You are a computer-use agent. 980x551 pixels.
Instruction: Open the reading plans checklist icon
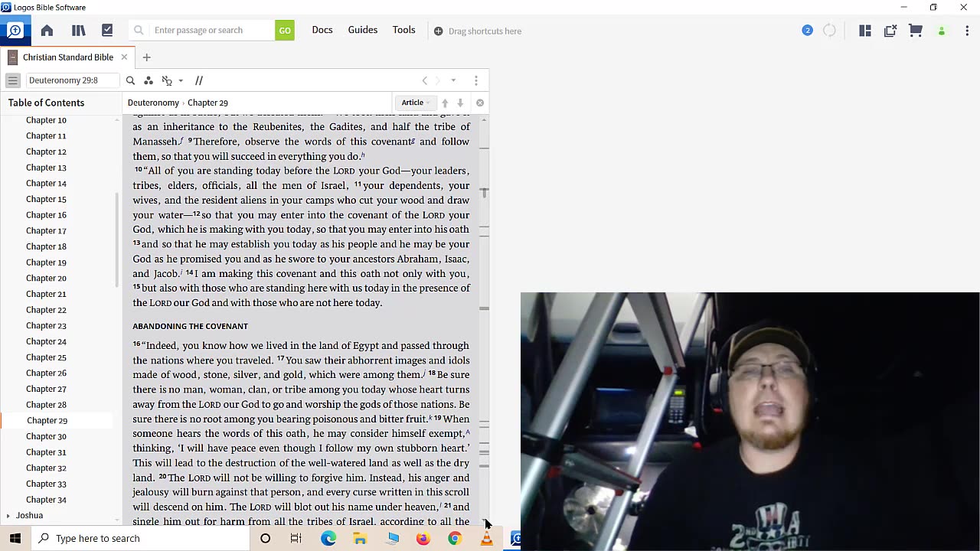point(107,31)
